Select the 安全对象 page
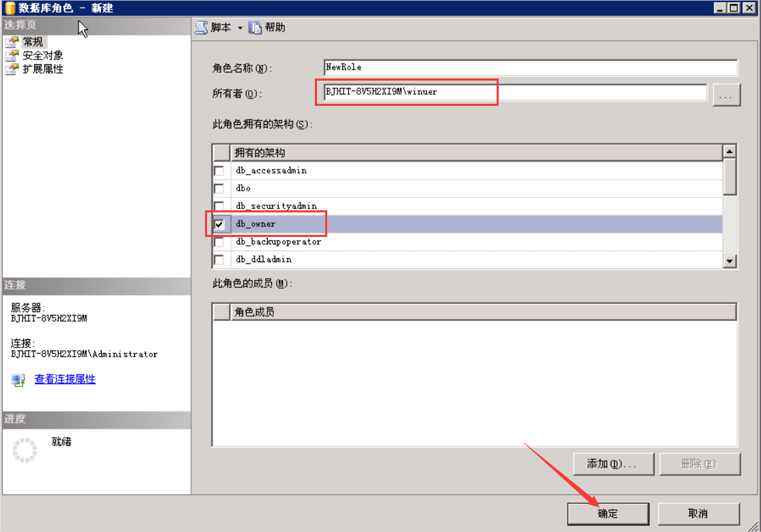 (43, 55)
